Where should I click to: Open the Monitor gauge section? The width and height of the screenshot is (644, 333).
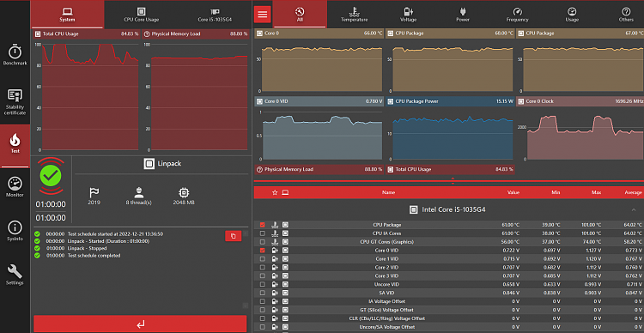coord(15,187)
